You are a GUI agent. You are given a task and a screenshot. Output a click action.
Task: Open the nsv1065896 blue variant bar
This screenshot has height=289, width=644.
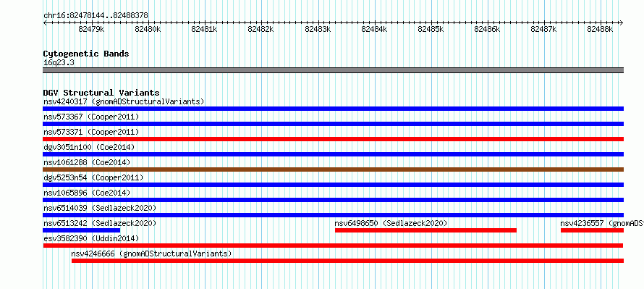(x=333, y=200)
